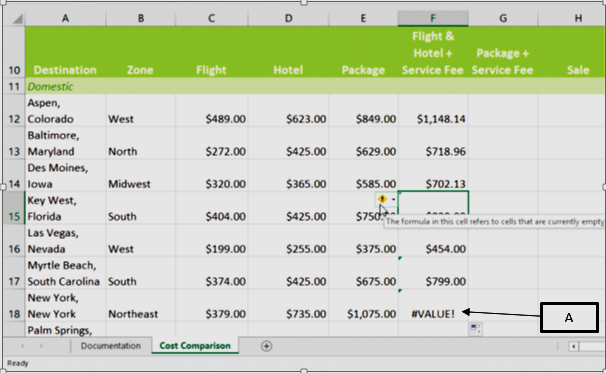Click the horizontal scrollbar left arrow

[x=574, y=346]
